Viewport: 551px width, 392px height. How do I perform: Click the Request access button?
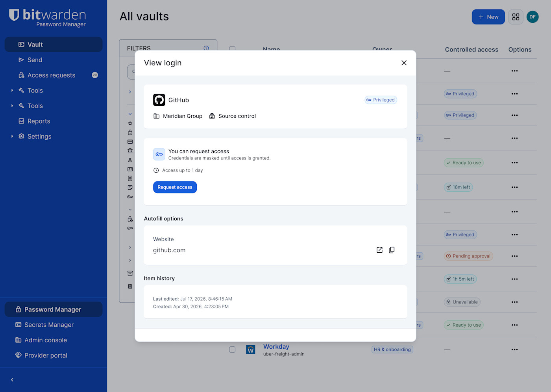(x=175, y=187)
